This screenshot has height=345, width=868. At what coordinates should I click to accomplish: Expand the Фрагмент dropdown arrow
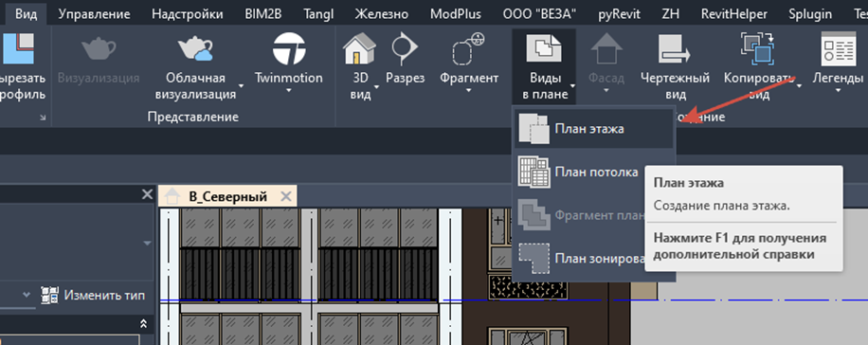pos(469,90)
